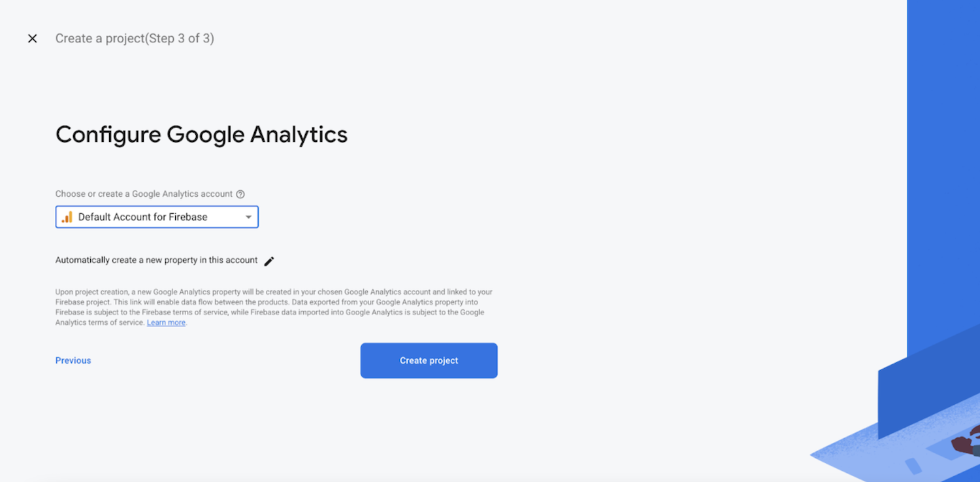The height and width of the screenshot is (482, 980).
Task: Click the word Firebase inside the account dropdown
Action: point(188,217)
